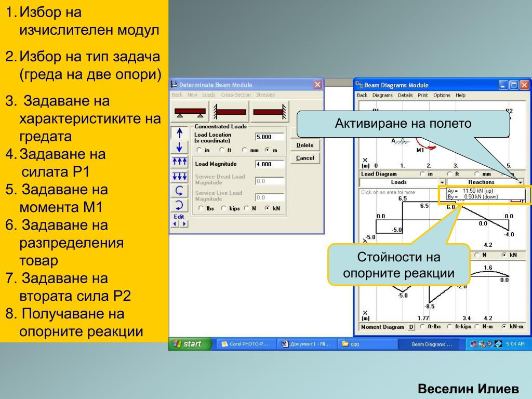Click the Load Magnitude input field

(x=270, y=164)
